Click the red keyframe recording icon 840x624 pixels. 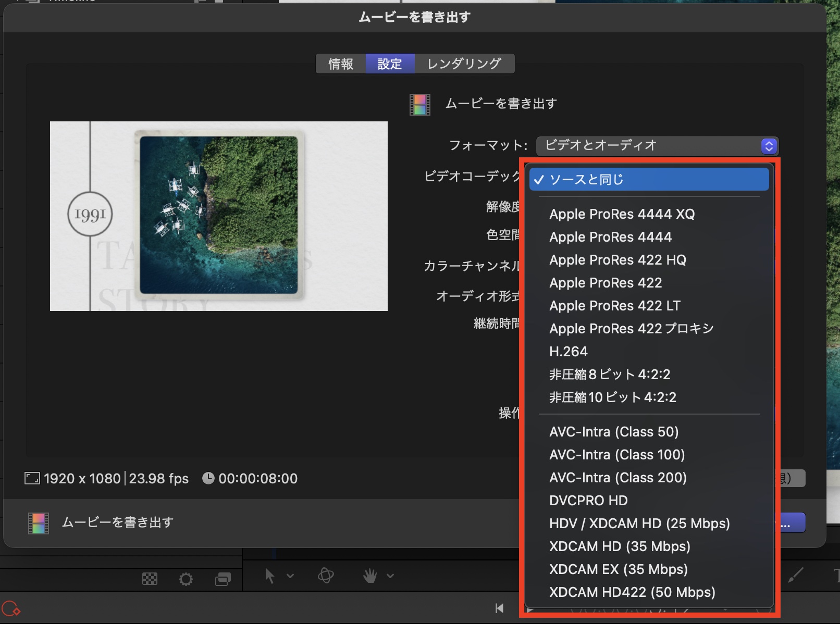click(10, 608)
